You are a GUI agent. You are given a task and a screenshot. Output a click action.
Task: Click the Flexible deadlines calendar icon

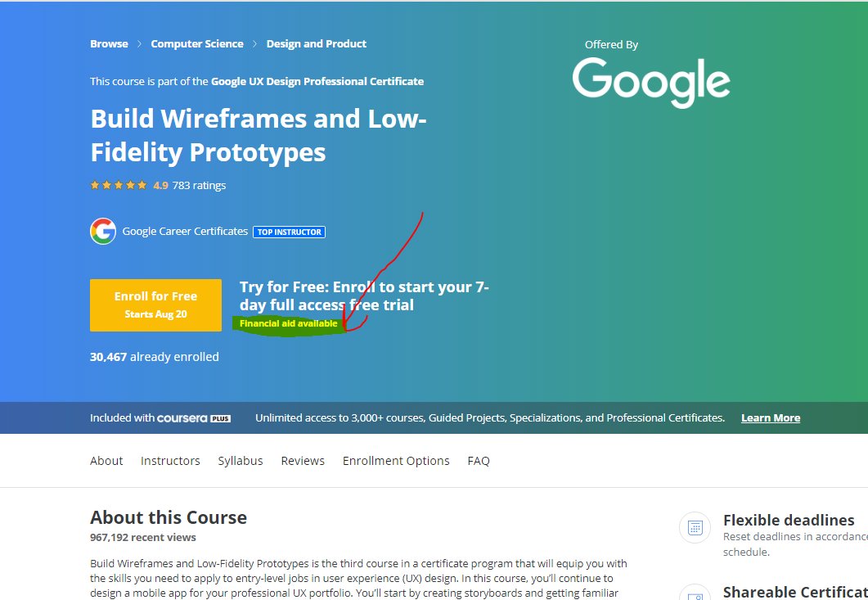tap(695, 527)
